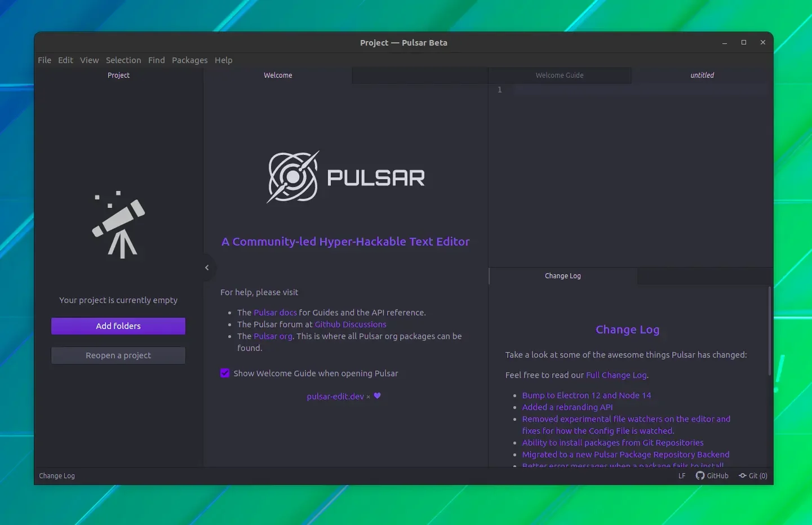This screenshot has height=525, width=812.
Task: Open Migrated to new Pulsar Package Repository link
Action: 625,455
